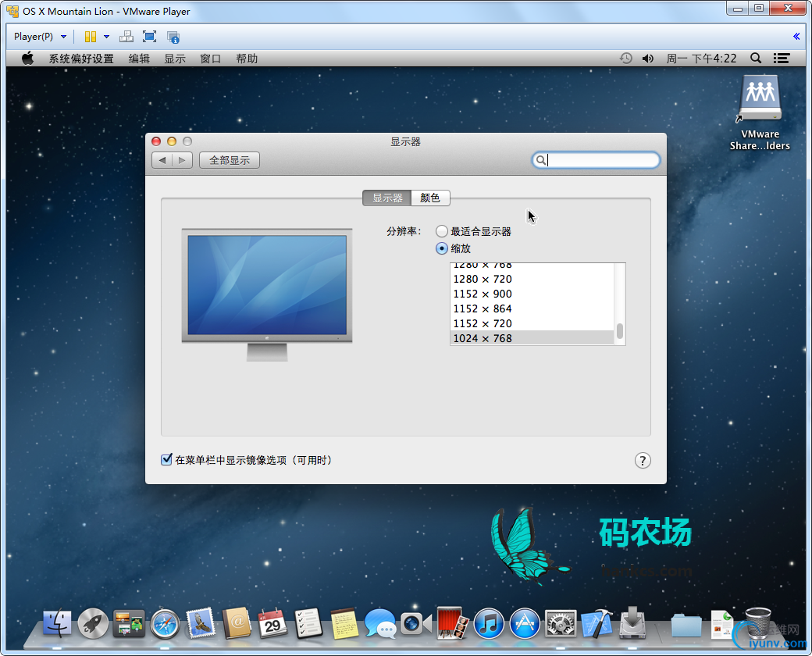Open Contacts address book in Dock
The image size is (812, 656).
(x=237, y=623)
